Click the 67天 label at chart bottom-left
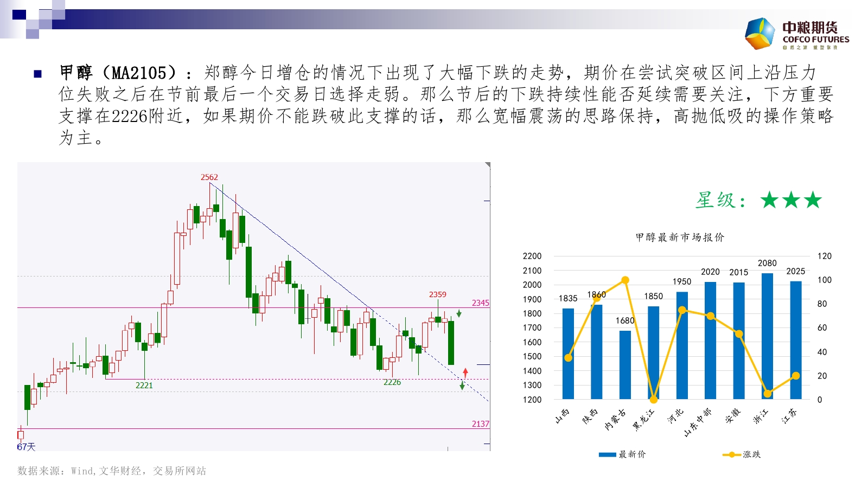This screenshot has width=868, height=488. point(26,447)
